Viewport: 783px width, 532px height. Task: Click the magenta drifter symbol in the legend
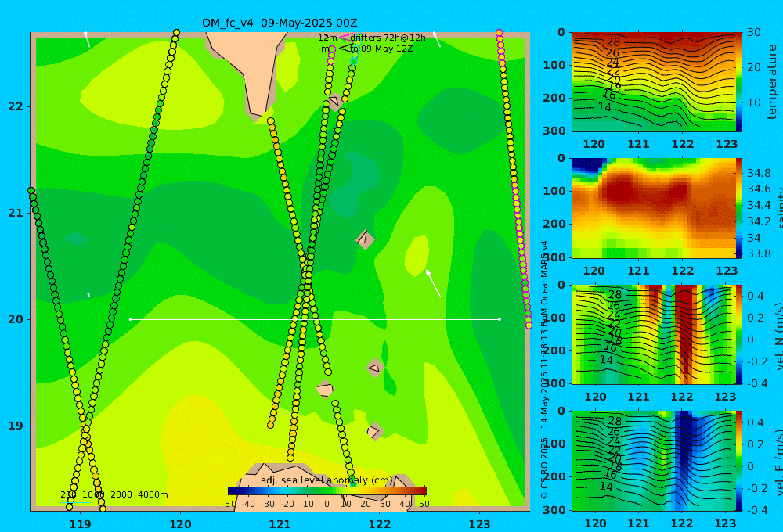pyautogui.click(x=345, y=38)
